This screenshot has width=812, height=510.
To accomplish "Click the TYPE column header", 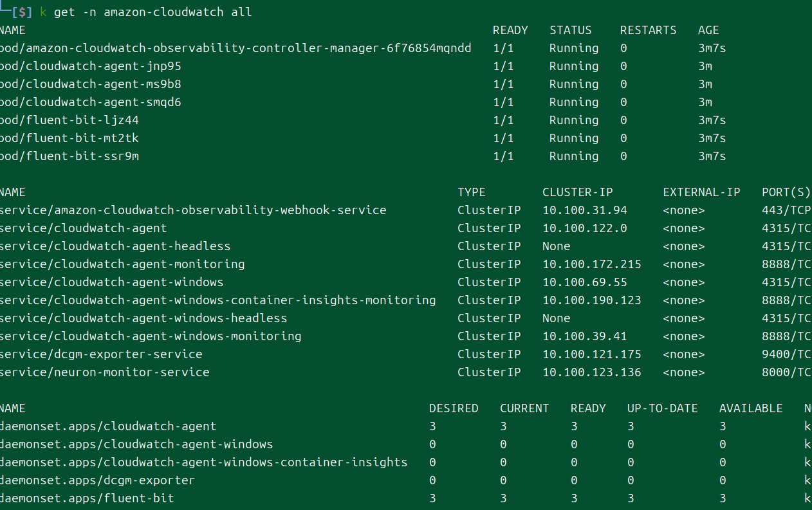I will pos(472,192).
